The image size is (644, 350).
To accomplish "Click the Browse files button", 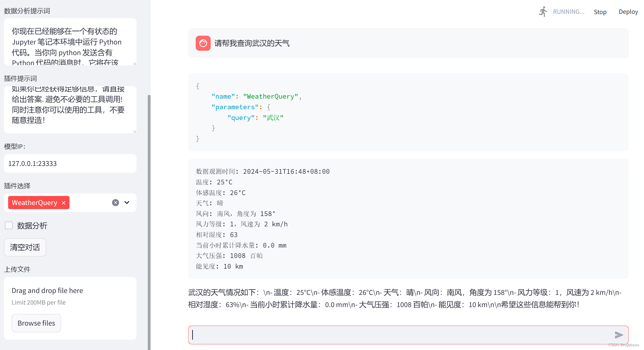I will click(36, 323).
